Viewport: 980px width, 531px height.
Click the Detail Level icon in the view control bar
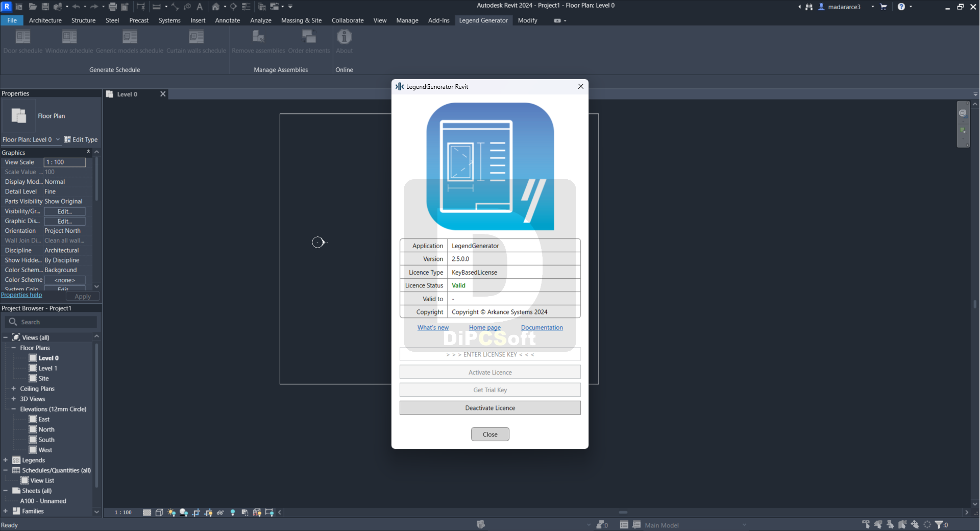(147, 512)
